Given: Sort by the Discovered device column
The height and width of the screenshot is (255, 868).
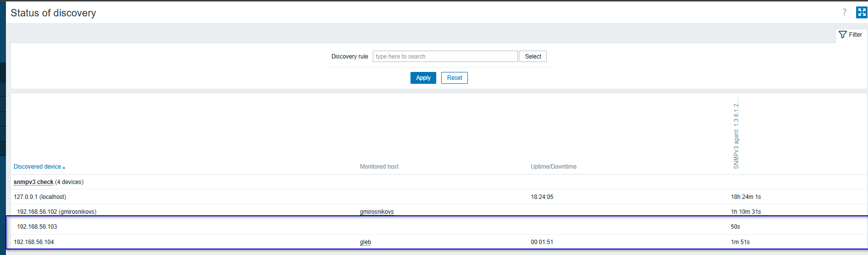Looking at the screenshot, I should (38, 167).
